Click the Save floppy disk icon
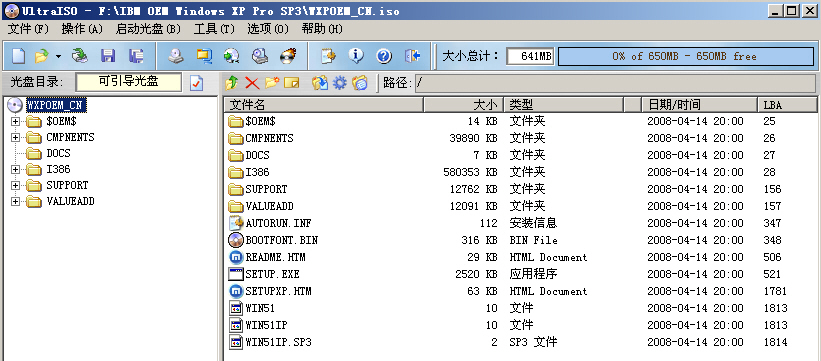Screen dimensions: 821x361 [x=108, y=56]
